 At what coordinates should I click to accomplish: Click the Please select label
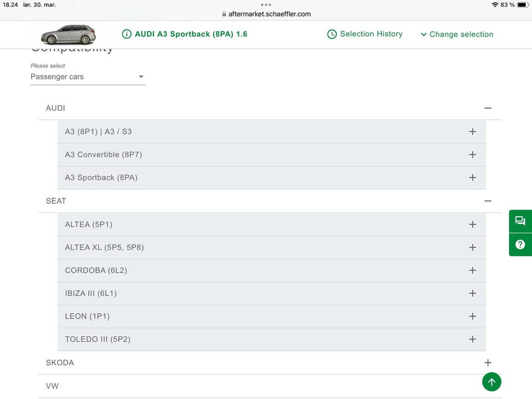[48, 65]
